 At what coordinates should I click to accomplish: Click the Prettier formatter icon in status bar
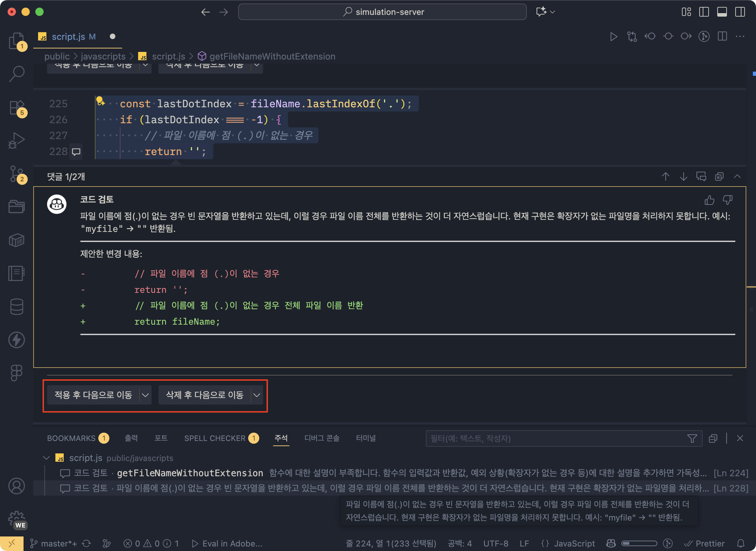(704, 543)
